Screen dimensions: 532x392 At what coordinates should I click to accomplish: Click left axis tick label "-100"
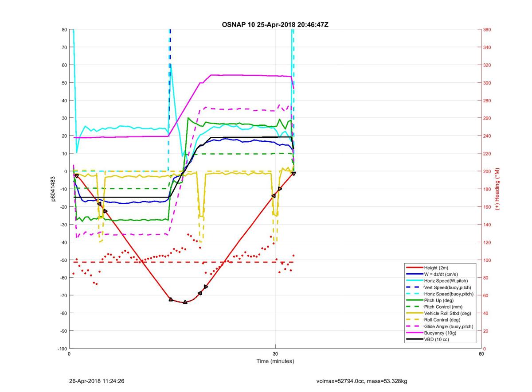click(62, 349)
